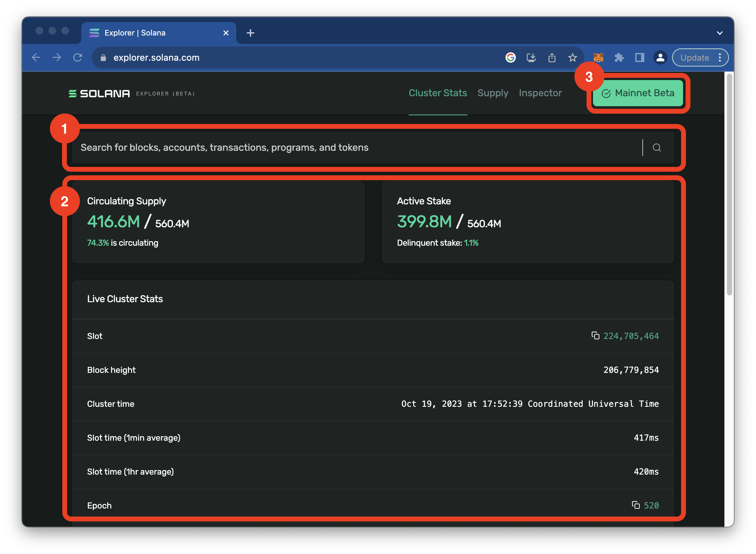Open a new browser tab
Image resolution: width=756 pixels, height=554 pixels.
click(250, 33)
